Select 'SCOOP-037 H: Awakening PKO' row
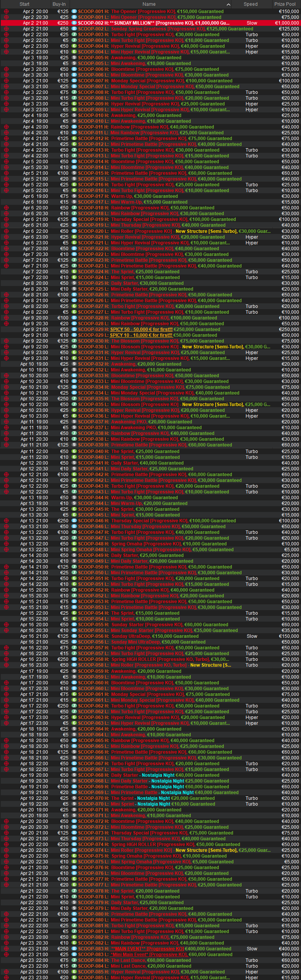The width and height of the screenshot is (301, 980). click(150, 422)
